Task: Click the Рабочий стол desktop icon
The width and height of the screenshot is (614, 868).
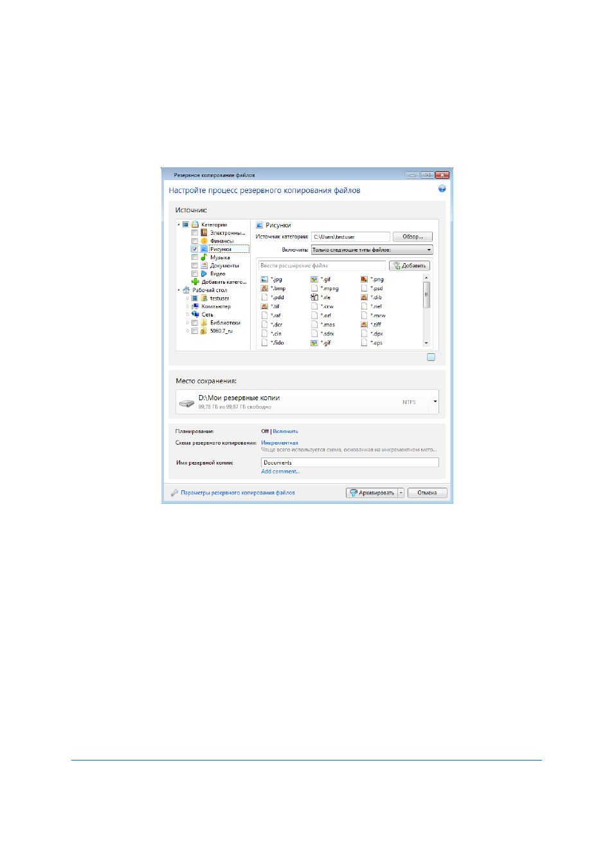Action: (186, 290)
